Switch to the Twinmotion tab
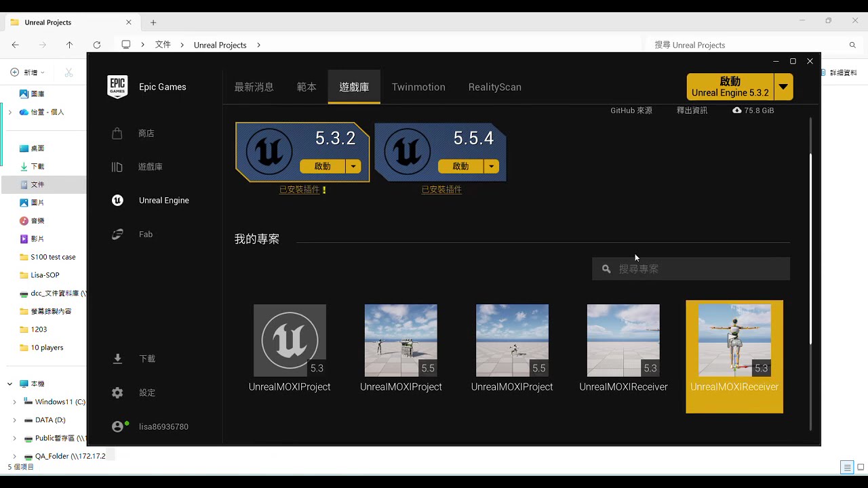Screen dimensions: 868x488 click(x=418, y=87)
